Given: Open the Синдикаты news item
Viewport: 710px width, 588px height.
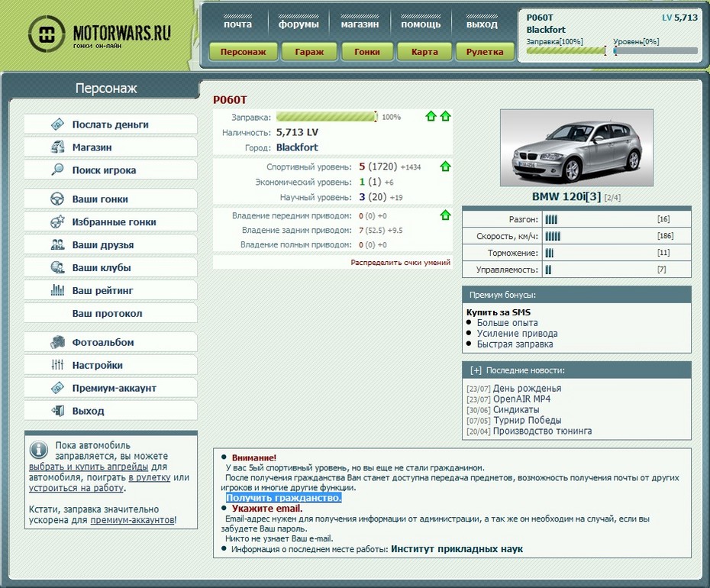Looking at the screenshot, I should [x=516, y=409].
